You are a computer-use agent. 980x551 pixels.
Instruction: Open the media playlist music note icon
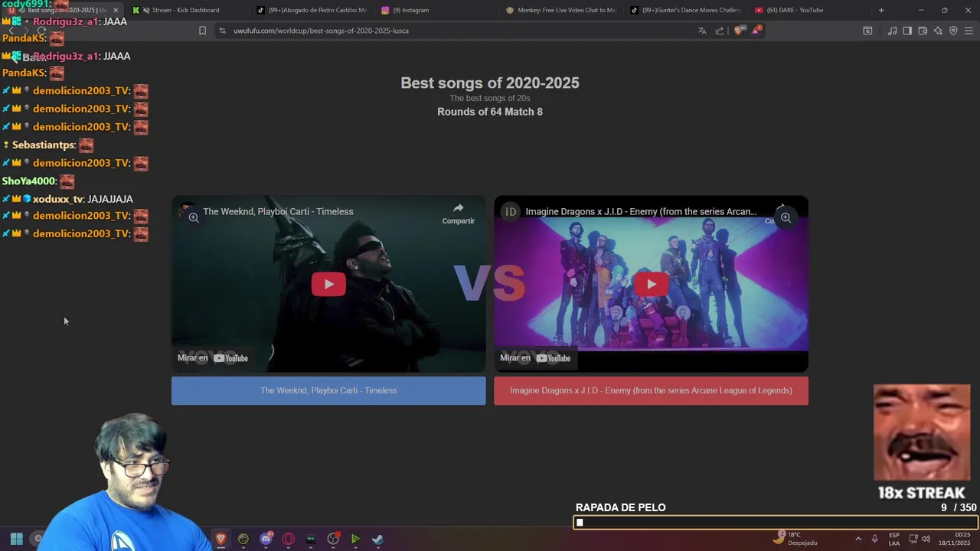point(892,31)
